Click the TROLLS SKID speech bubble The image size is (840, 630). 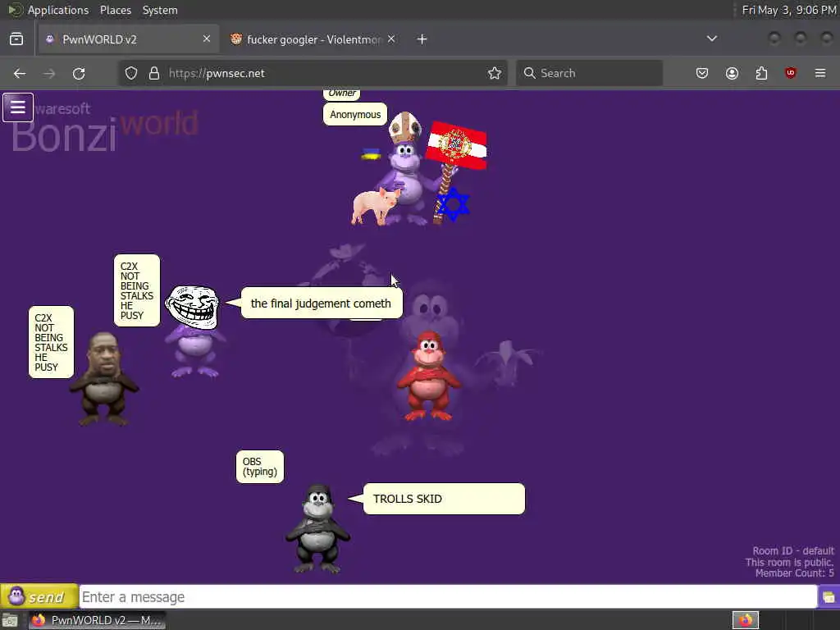pos(444,499)
